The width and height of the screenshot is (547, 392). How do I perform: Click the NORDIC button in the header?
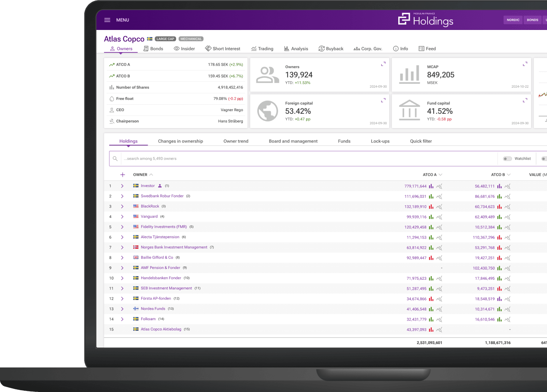click(x=513, y=20)
